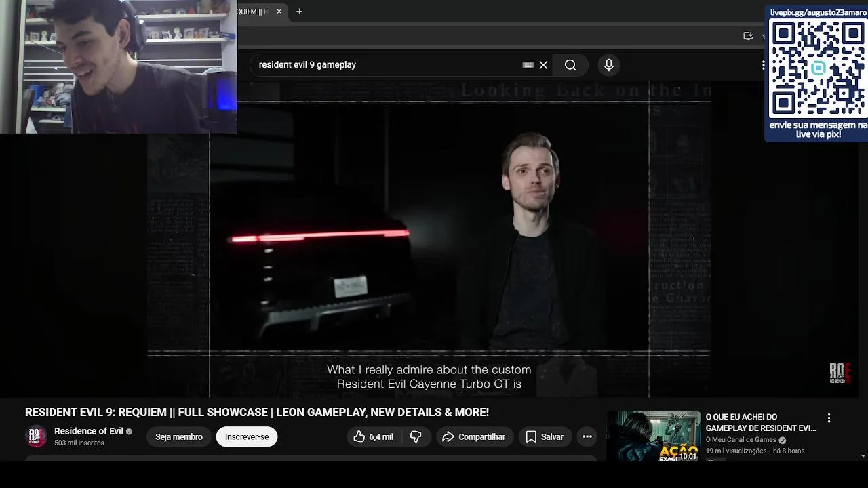This screenshot has width=868, height=488.
Task: Like the video with the thumbs up
Action: (373, 437)
